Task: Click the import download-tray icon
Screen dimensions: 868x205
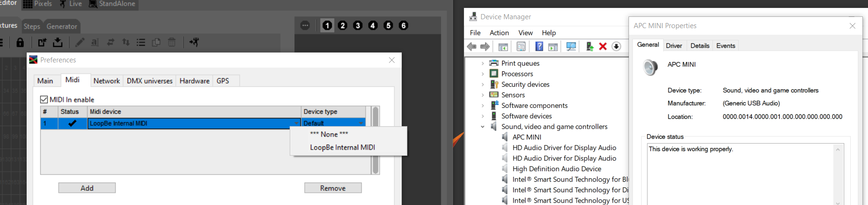Action: coord(58,43)
